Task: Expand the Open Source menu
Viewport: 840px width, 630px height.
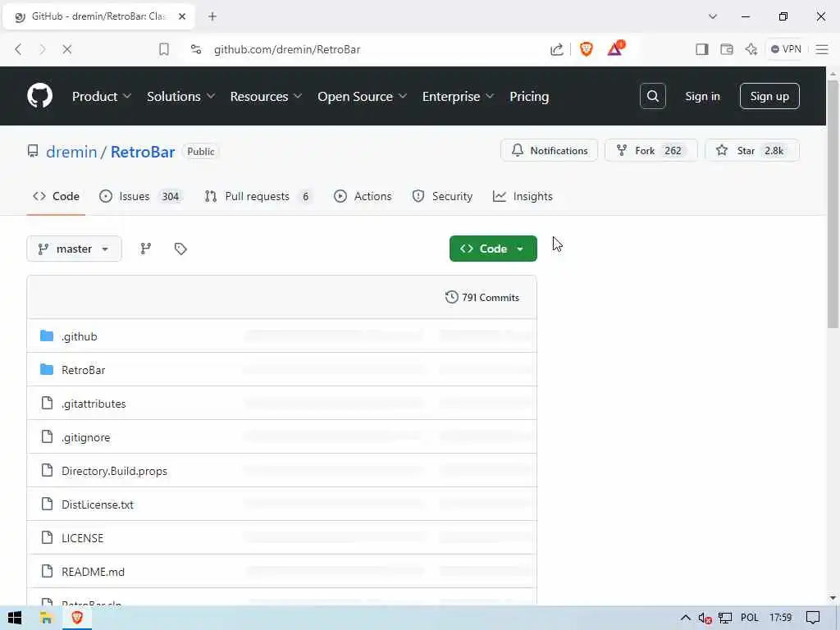Action: coord(362,97)
